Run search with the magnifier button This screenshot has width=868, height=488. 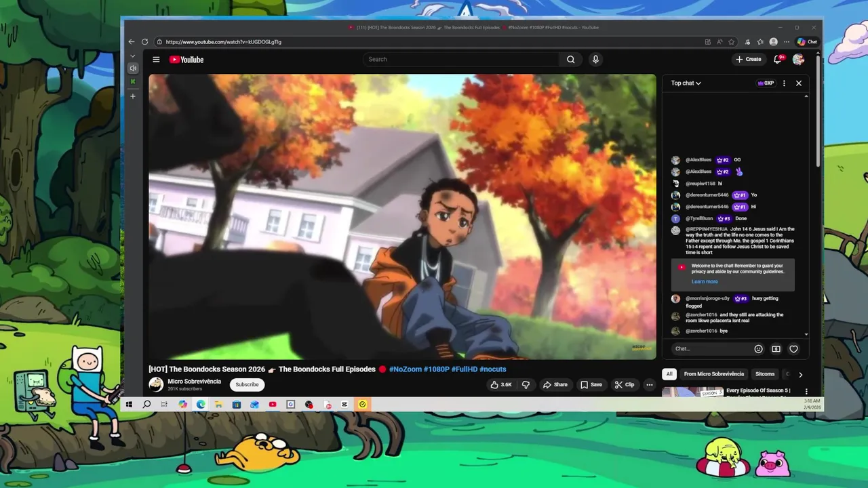point(571,59)
